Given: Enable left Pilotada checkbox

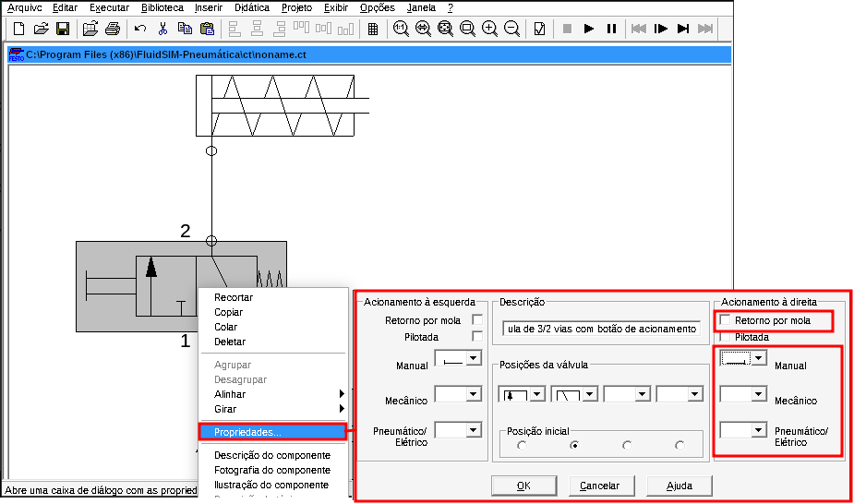Looking at the screenshot, I should [x=477, y=336].
